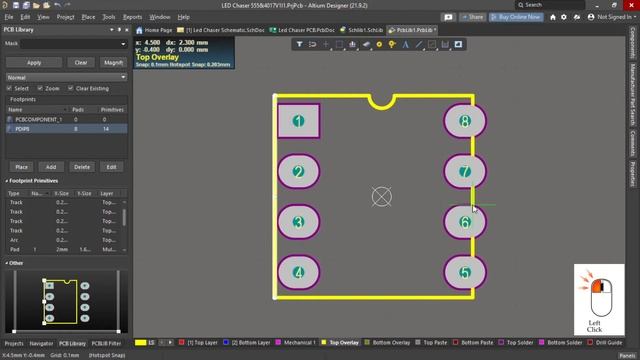Select the PCBCOMPONENT_1 footprint row

click(67, 119)
